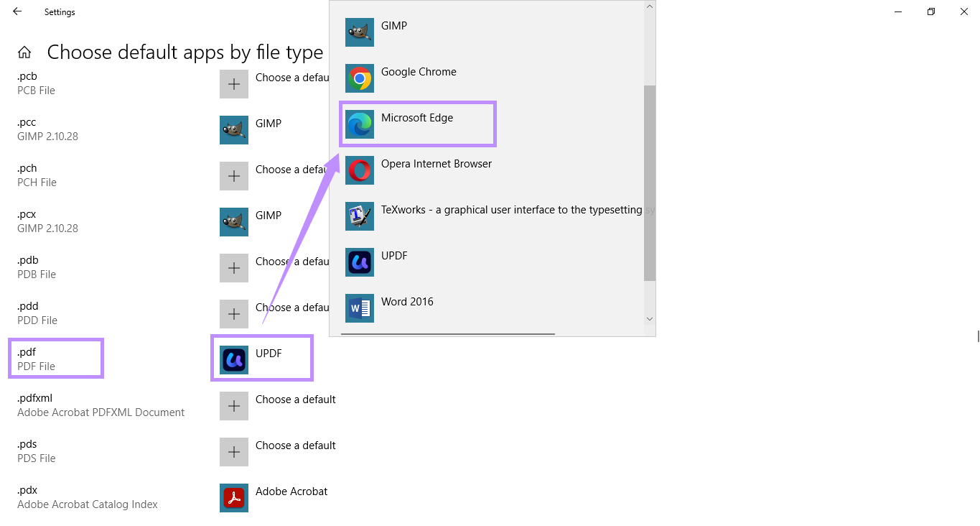Choose Opera Internet Browser from the list

point(437,164)
